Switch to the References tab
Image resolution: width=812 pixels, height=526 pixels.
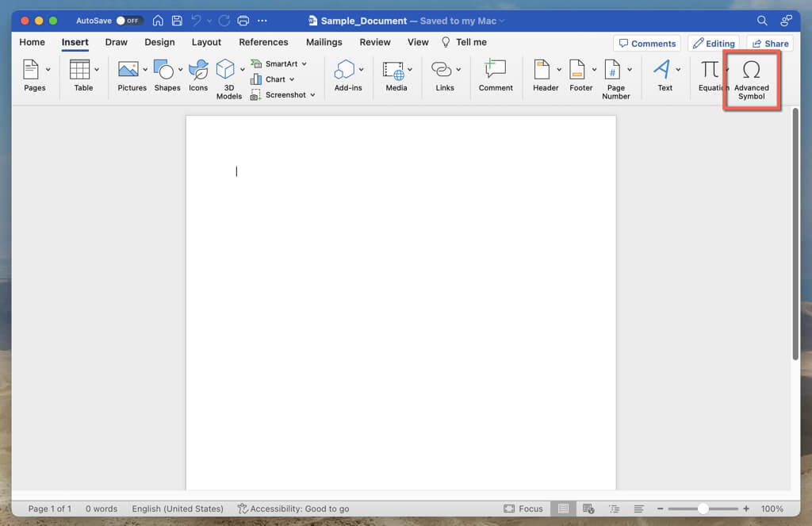tap(263, 43)
